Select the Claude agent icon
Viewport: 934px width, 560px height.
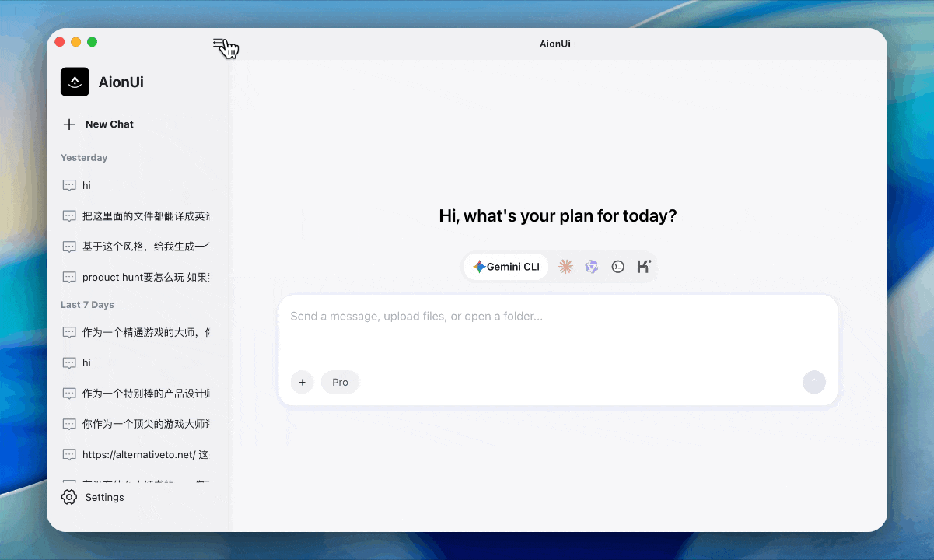coord(566,266)
